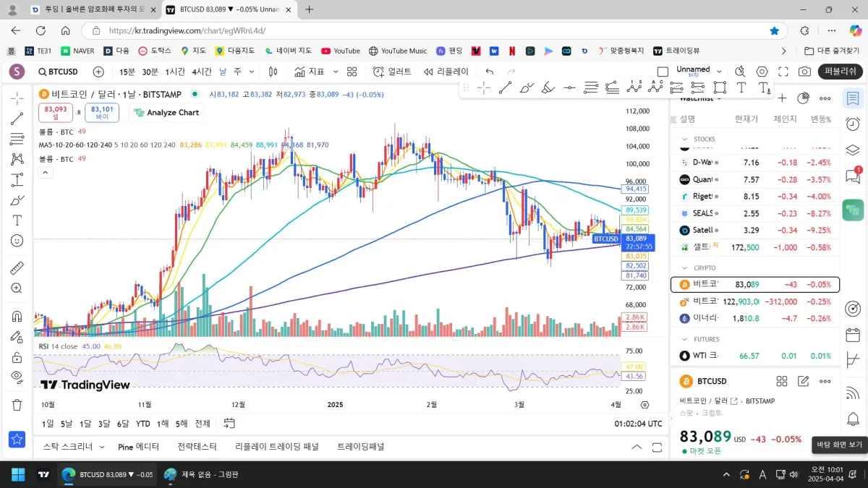
Task: Toggle hide all drawings eye icon
Action: coord(17,377)
